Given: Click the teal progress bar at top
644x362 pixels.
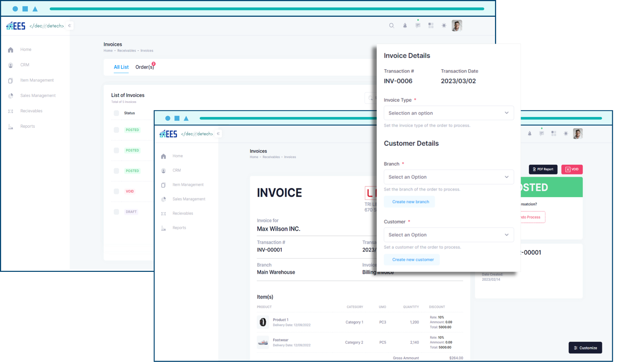Looking at the screenshot, I should tap(267, 9).
